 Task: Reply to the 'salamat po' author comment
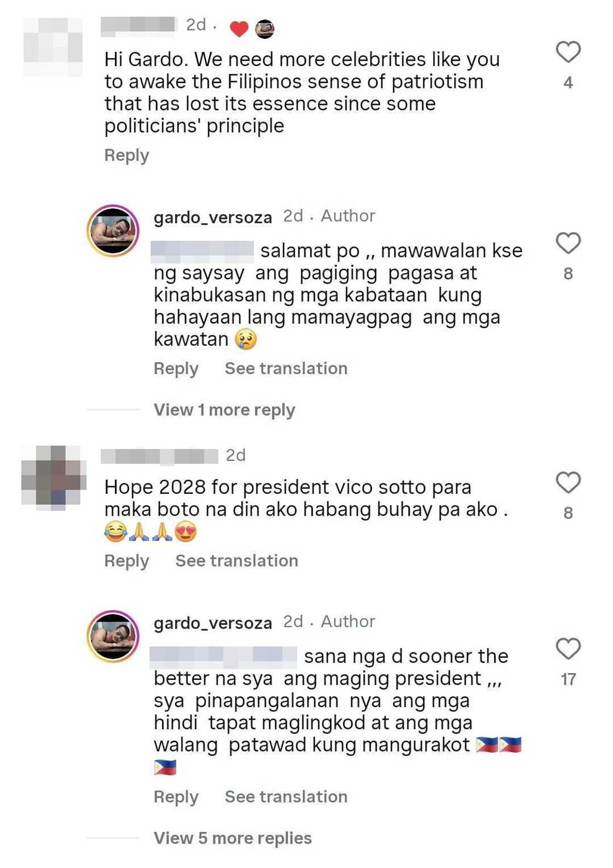(x=176, y=369)
